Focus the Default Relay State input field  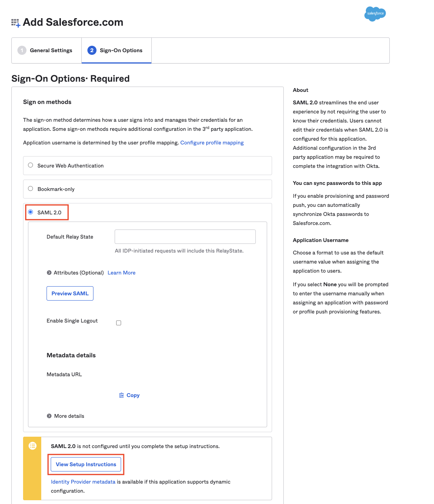pos(185,237)
